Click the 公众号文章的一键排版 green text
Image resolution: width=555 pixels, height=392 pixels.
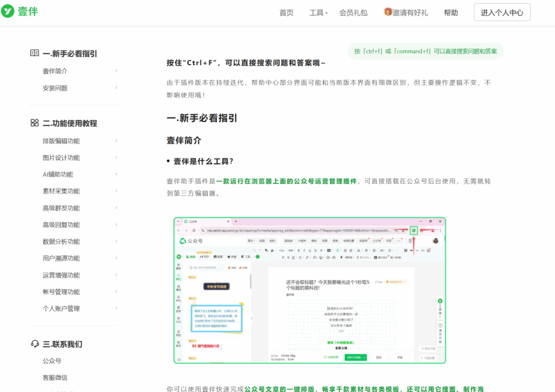tap(279, 389)
